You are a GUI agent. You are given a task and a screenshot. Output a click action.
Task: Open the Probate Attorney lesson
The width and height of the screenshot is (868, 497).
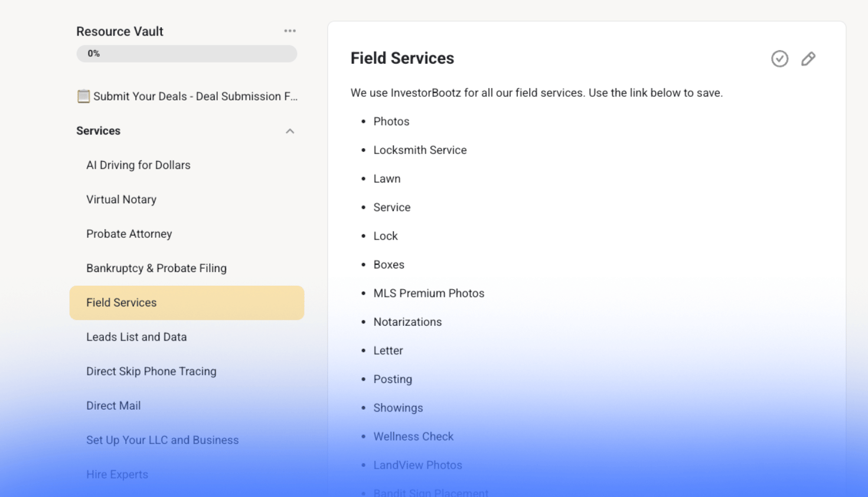[x=129, y=234]
